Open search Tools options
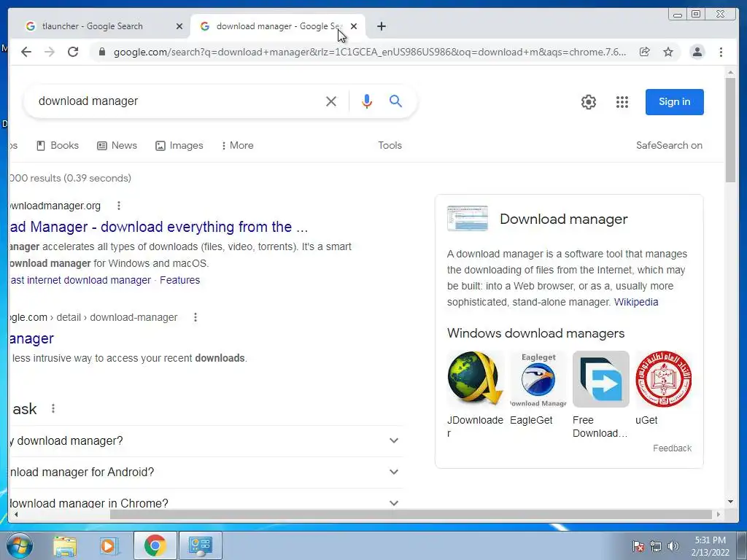 point(390,145)
